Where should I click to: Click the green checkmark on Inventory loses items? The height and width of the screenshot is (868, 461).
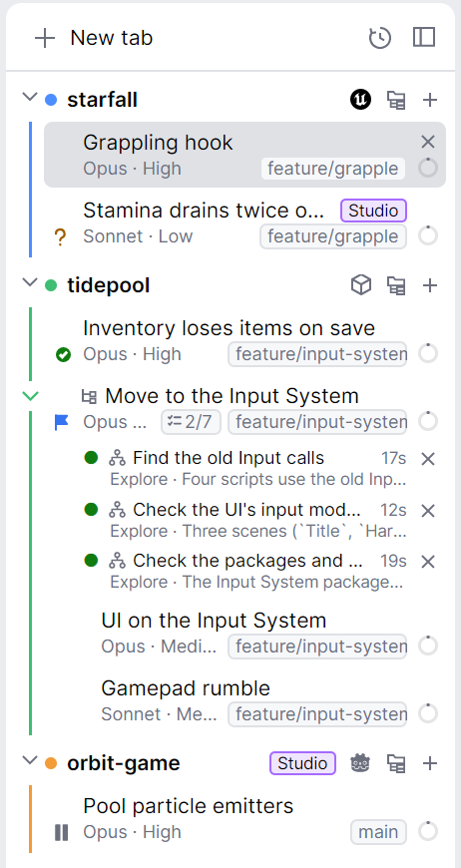(63, 354)
